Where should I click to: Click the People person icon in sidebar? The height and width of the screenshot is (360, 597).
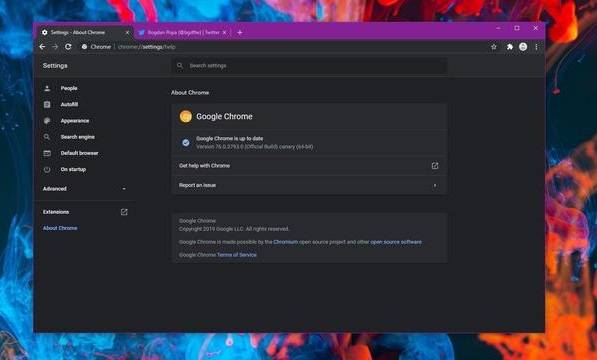tap(47, 88)
